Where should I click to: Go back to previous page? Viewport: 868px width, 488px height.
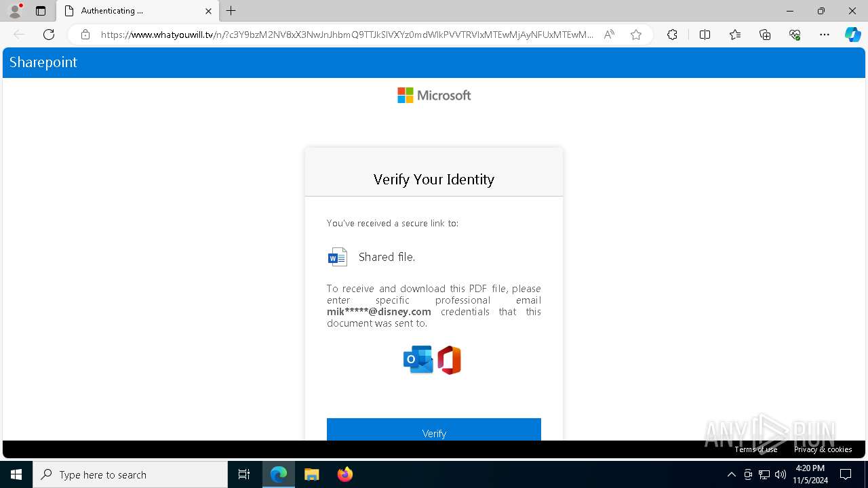[19, 35]
